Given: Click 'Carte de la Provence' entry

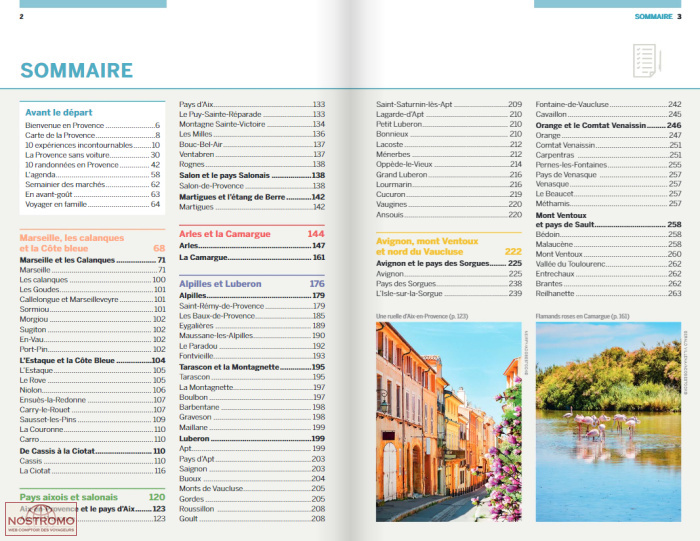Looking at the screenshot, I should click(92, 135).
